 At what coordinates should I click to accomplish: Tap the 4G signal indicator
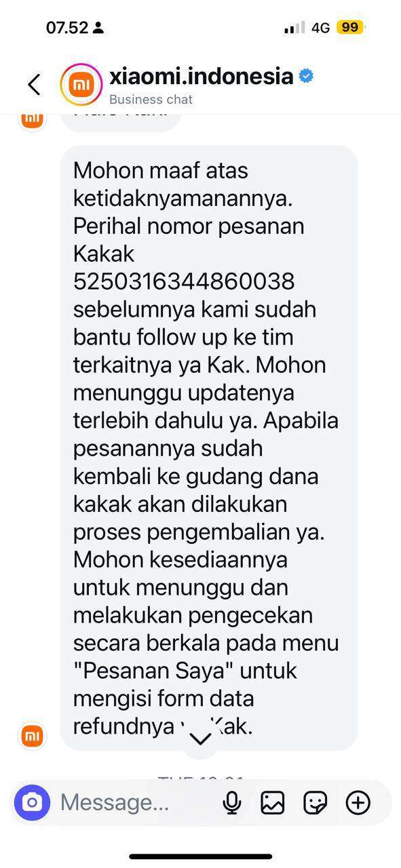320,28
